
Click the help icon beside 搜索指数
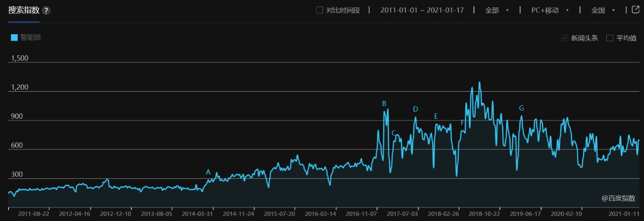pyautogui.click(x=46, y=11)
